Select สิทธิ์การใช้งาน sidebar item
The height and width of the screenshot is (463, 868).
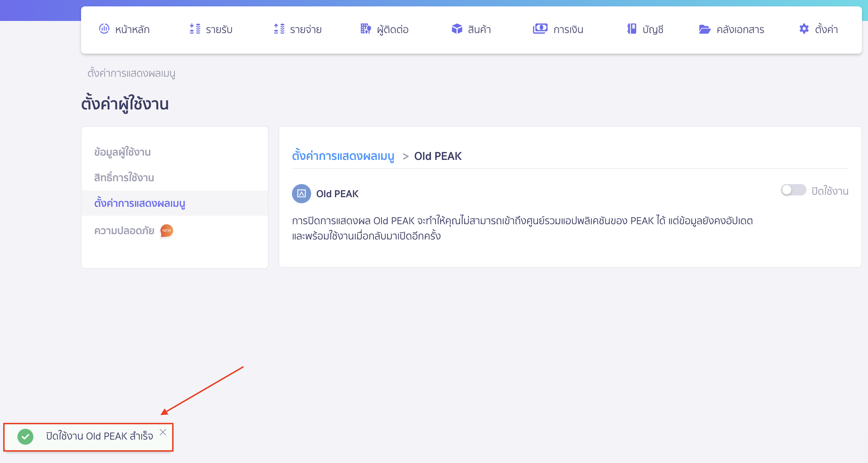(x=124, y=178)
